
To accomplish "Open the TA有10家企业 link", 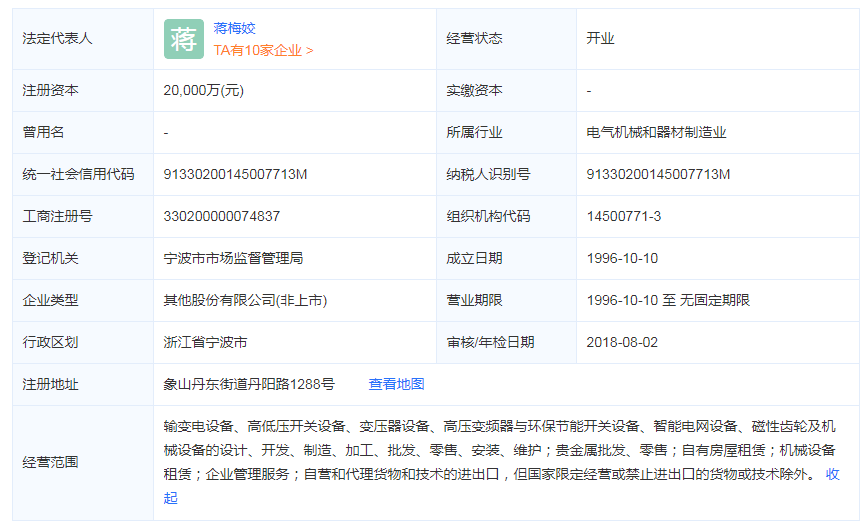I will point(263,49).
